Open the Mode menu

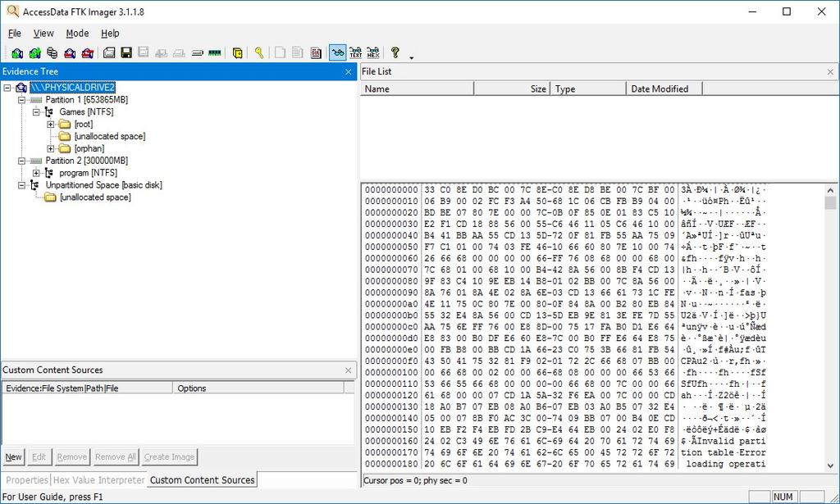(77, 33)
